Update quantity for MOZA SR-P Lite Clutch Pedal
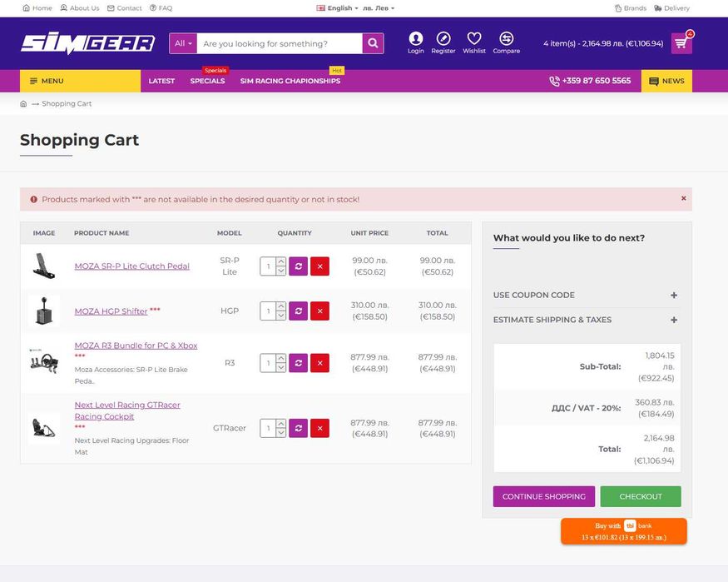The width and height of the screenshot is (728, 582). pos(298,266)
